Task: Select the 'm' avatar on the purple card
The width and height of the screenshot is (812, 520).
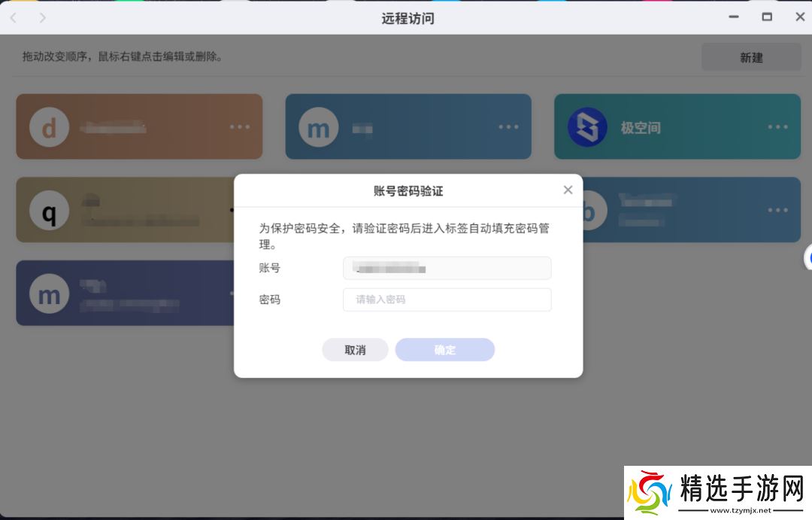Action: click(49, 293)
